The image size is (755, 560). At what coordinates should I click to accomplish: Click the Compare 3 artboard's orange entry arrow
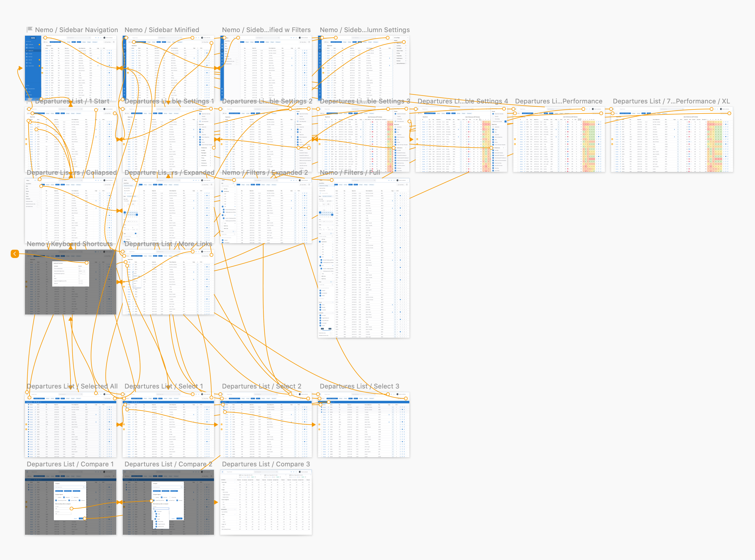(216, 502)
